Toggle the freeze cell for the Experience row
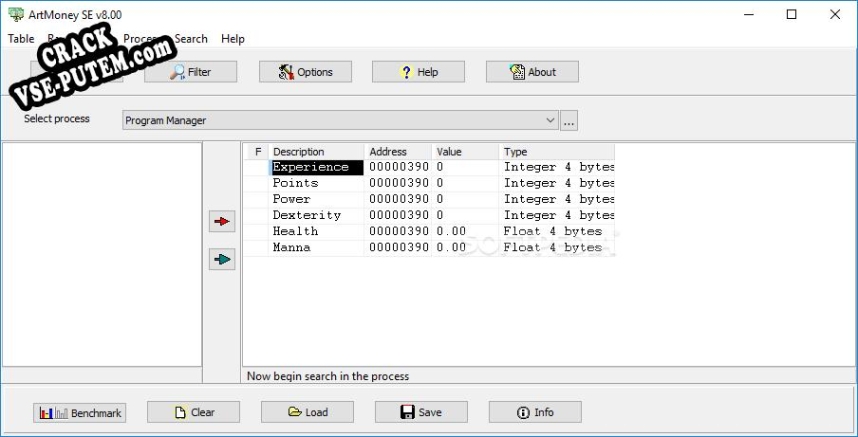 click(x=257, y=167)
